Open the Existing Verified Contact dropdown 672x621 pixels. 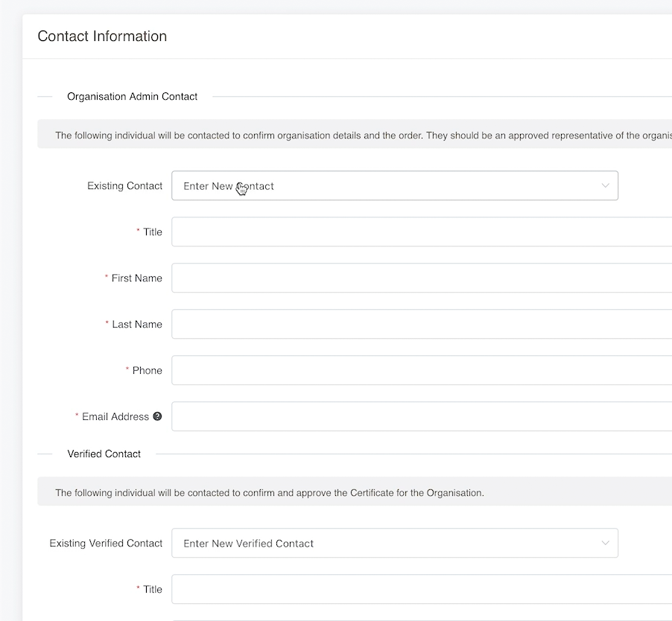coord(395,543)
